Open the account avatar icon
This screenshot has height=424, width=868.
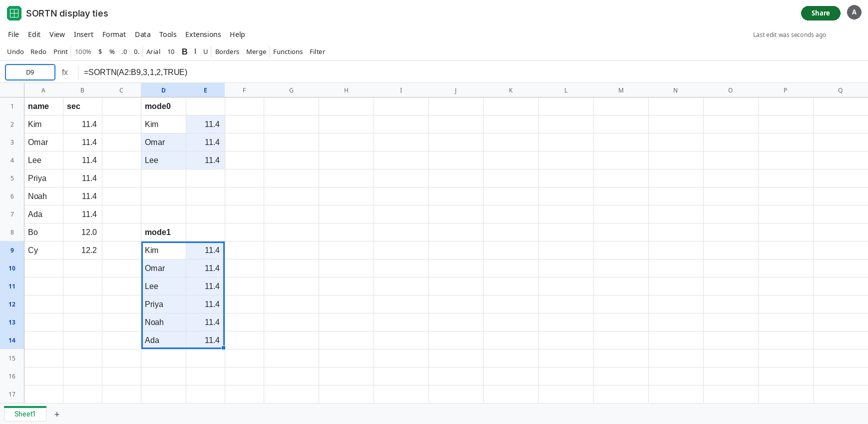click(x=854, y=12)
